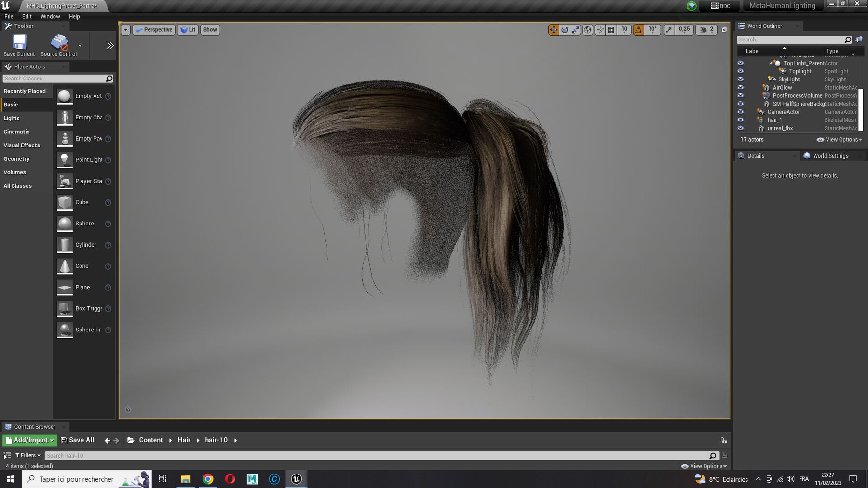Click the Empty Actor sphere icon

(x=65, y=96)
